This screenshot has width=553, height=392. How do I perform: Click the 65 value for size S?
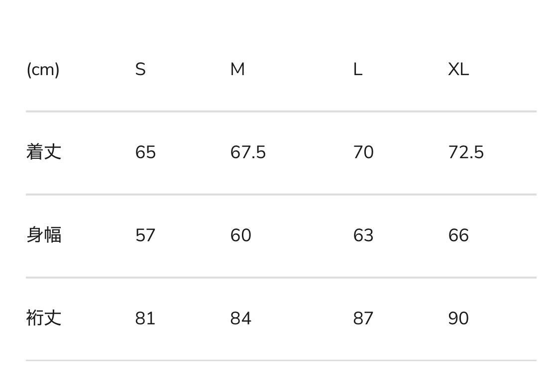tap(145, 152)
